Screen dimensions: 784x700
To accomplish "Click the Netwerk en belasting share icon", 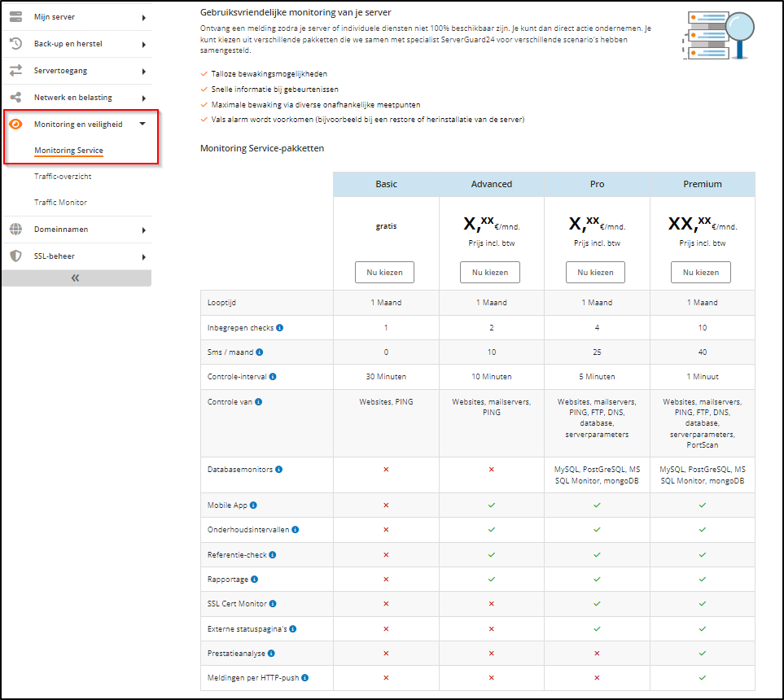I will 18,97.
